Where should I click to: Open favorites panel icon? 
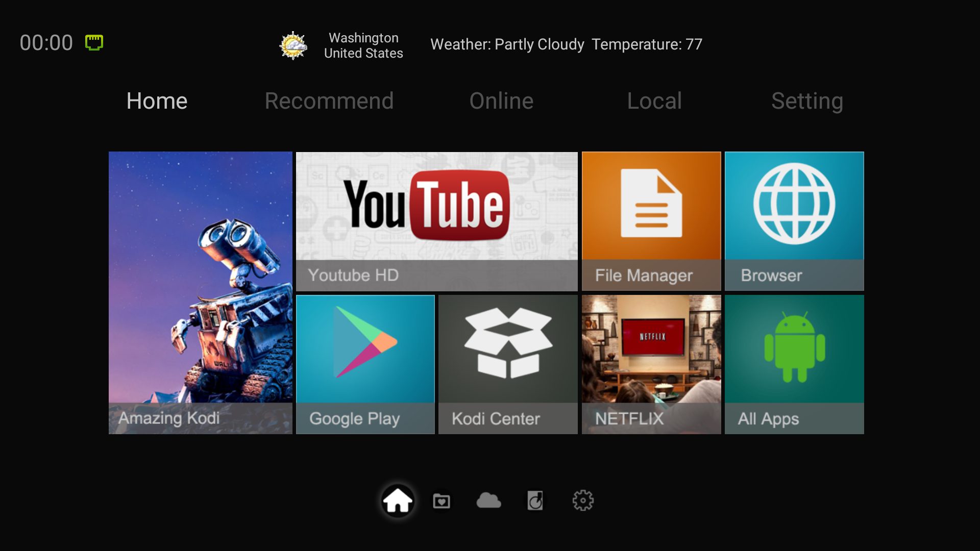pyautogui.click(x=442, y=500)
